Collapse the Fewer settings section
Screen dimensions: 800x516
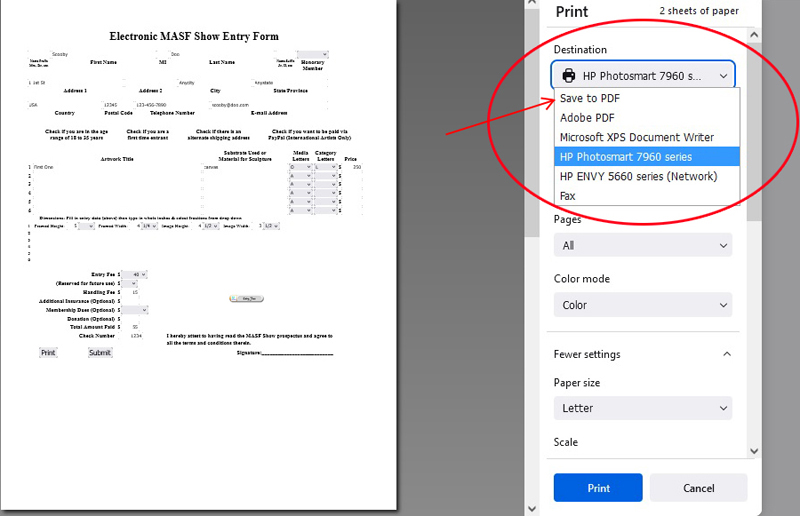click(x=726, y=354)
